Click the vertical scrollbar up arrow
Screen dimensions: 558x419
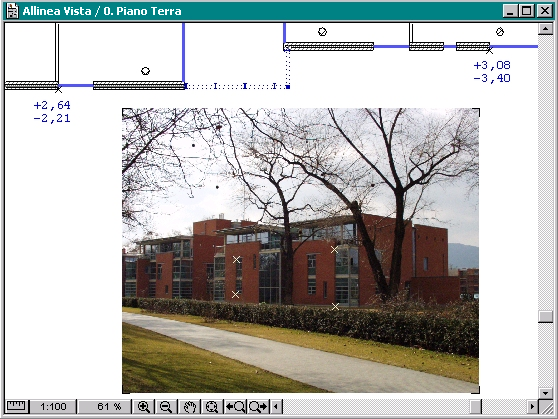[x=545, y=28]
